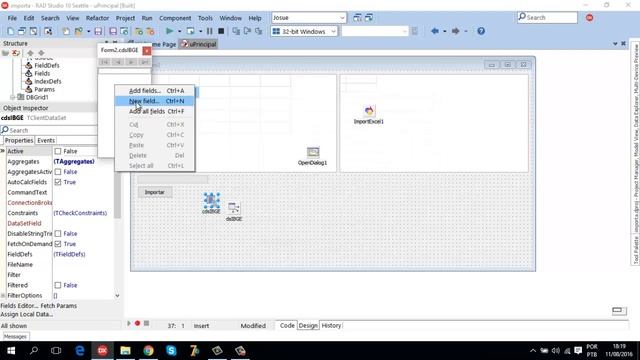Toggle the Filtered property checkbox
This screenshot has width=640, height=360.
pos(58,285)
